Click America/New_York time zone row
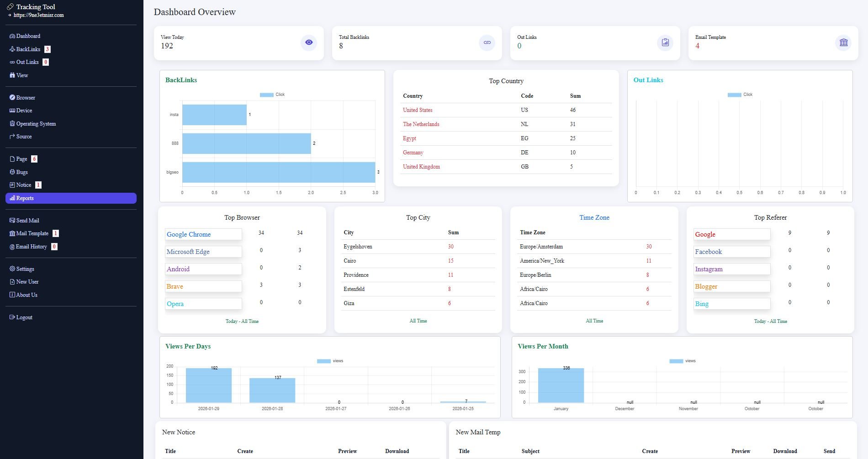 pos(594,261)
